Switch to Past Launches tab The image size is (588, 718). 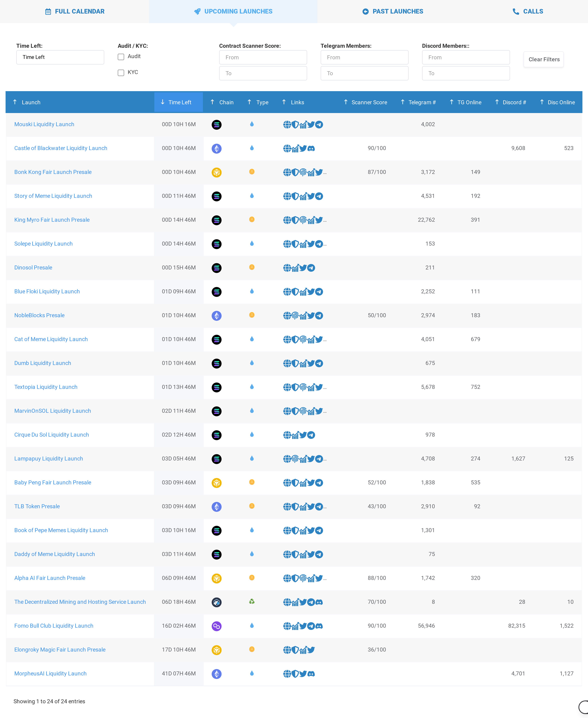393,12
